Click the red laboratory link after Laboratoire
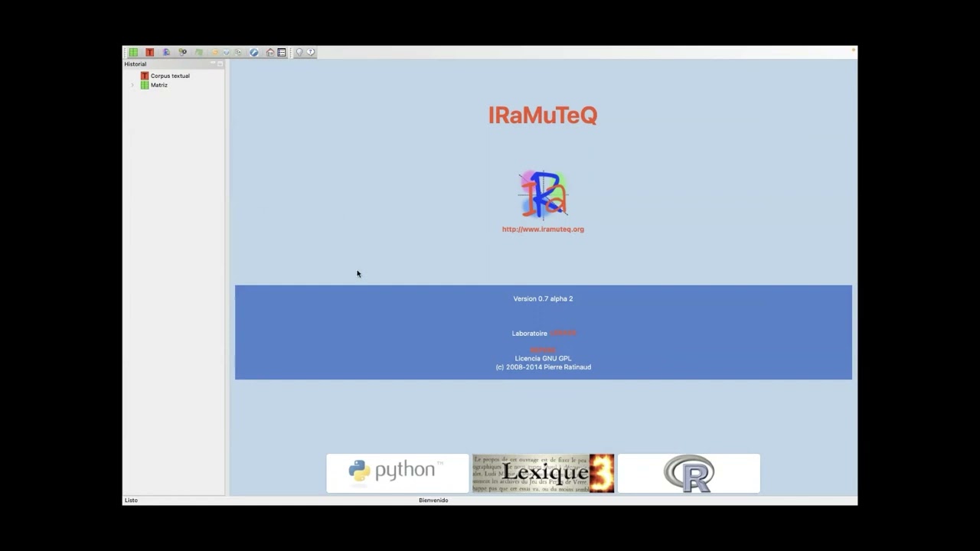The image size is (980, 551). point(563,333)
